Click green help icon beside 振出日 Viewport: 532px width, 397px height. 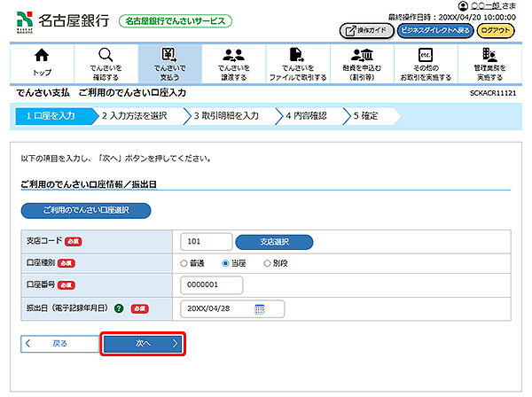coord(118,308)
